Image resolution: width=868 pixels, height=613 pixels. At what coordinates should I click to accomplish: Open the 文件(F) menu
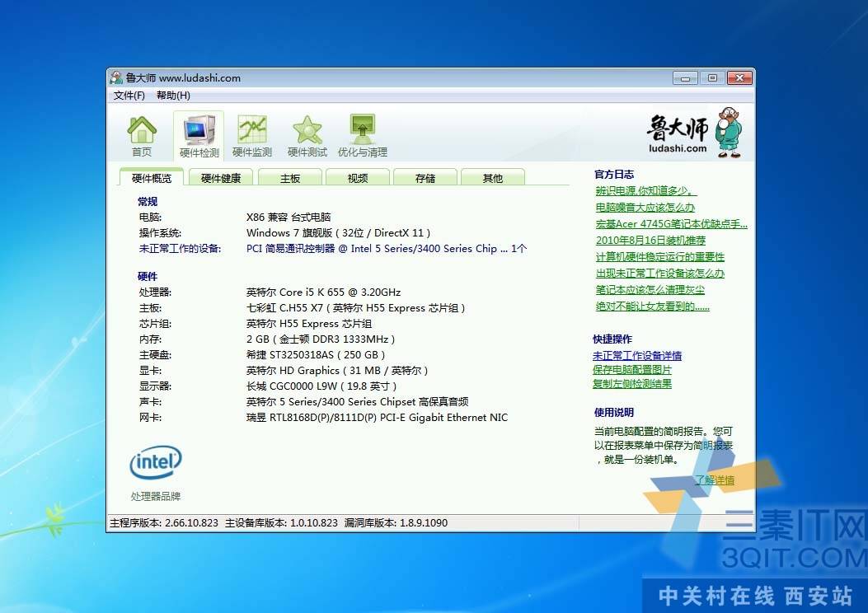[129, 95]
